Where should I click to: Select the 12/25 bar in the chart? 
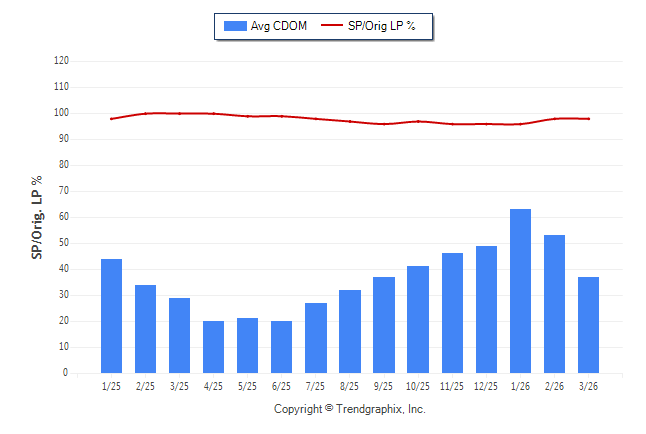point(486,309)
